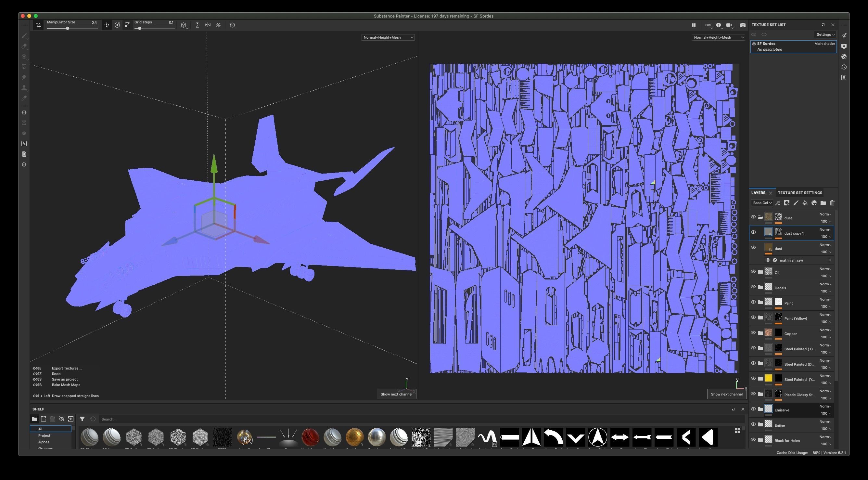Screen dimensions: 868x480
Task: Select the SF Sordes texture set row
Action: pos(793,46)
